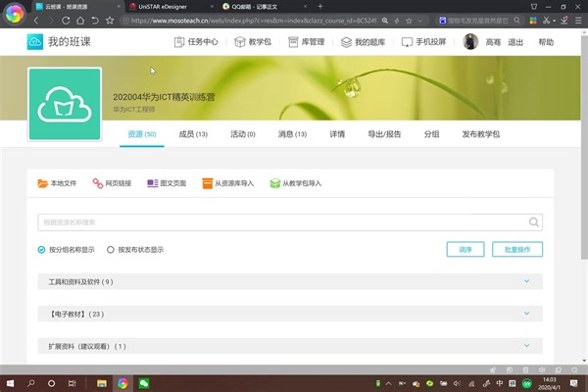Click the 高骞 username link
The height and width of the screenshot is (392, 588).
[493, 42]
